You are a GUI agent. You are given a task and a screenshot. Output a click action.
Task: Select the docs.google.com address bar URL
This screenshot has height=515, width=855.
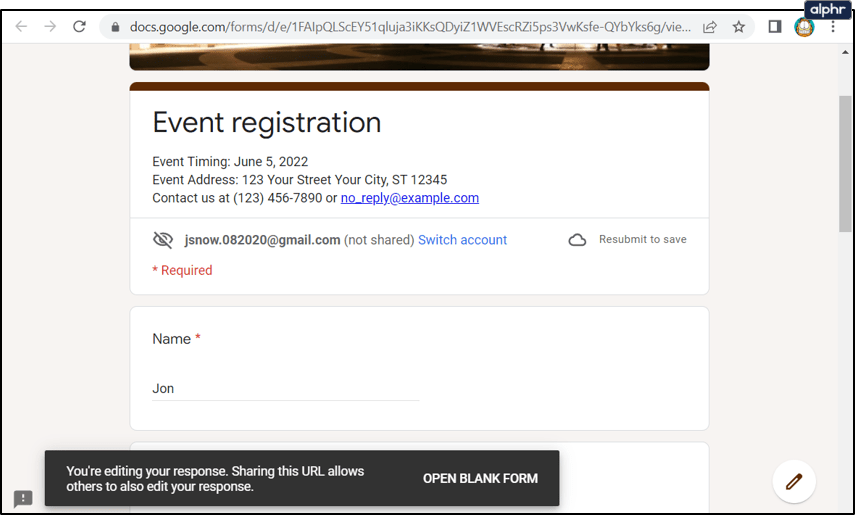(x=410, y=27)
